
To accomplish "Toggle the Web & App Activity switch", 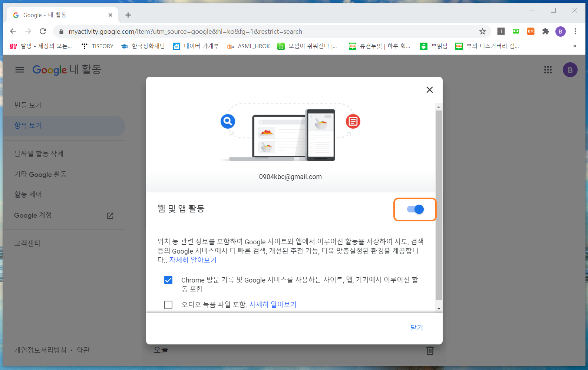I will coord(415,209).
